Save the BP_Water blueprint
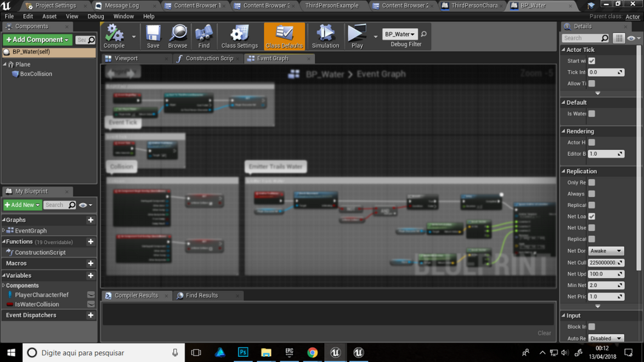 pyautogui.click(x=153, y=37)
